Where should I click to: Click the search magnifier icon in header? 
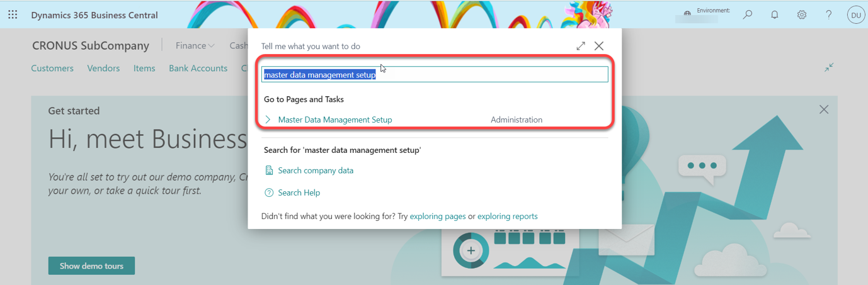[x=748, y=14]
